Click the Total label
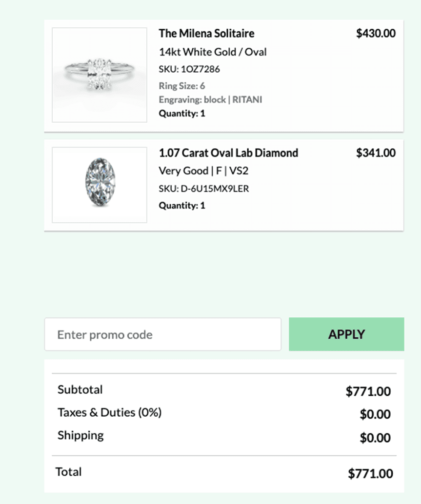421x504 pixels. tap(69, 472)
